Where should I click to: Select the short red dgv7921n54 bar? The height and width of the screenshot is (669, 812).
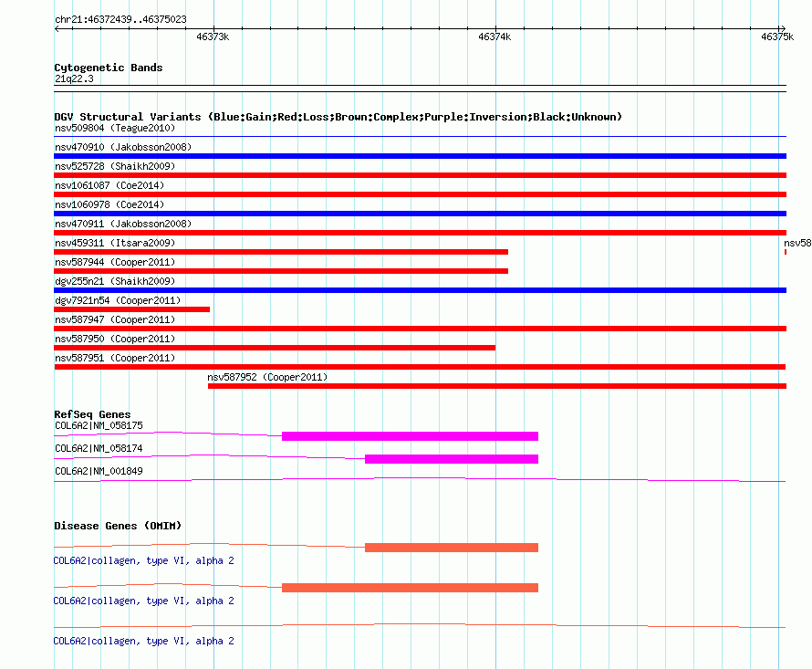tap(131, 309)
